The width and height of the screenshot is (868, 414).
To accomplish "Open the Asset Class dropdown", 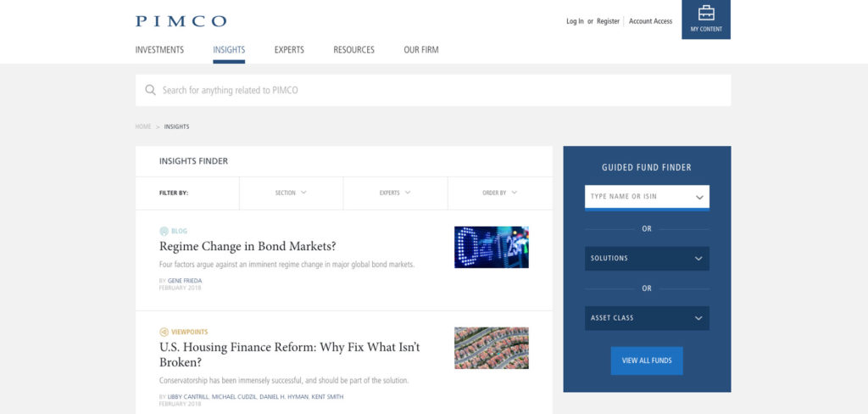I will pyautogui.click(x=646, y=318).
